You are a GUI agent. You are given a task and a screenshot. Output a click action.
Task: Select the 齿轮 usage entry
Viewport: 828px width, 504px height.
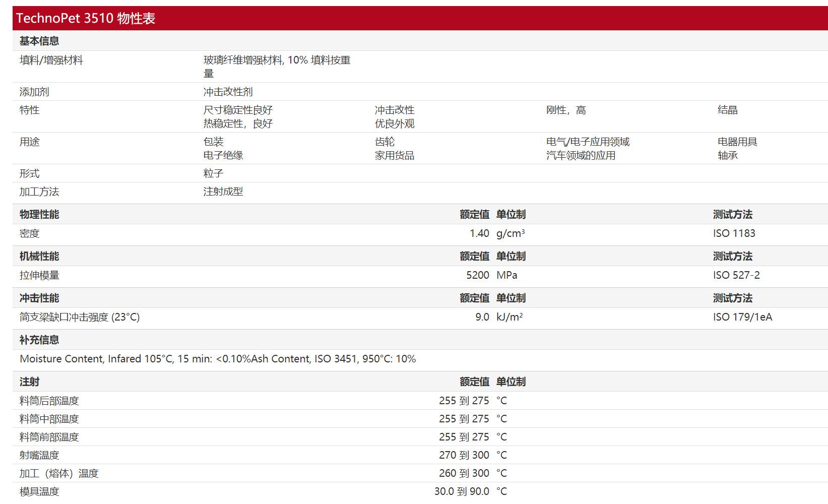(x=385, y=142)
